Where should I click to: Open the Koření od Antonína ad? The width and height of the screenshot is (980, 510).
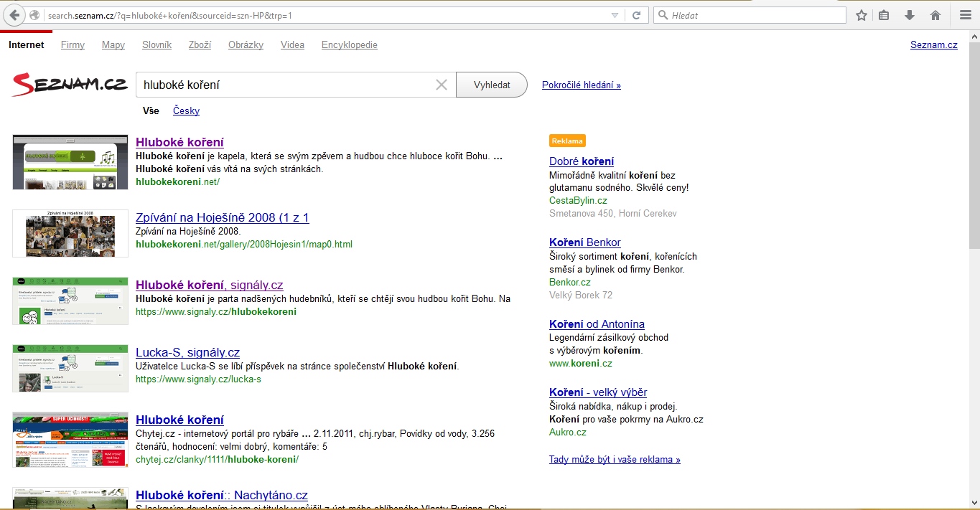[597, 324]
